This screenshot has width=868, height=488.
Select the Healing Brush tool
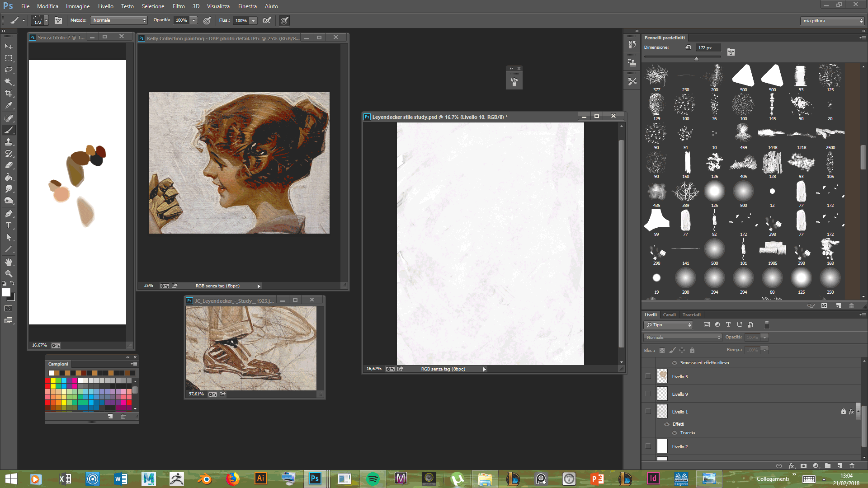coord(9,118)
